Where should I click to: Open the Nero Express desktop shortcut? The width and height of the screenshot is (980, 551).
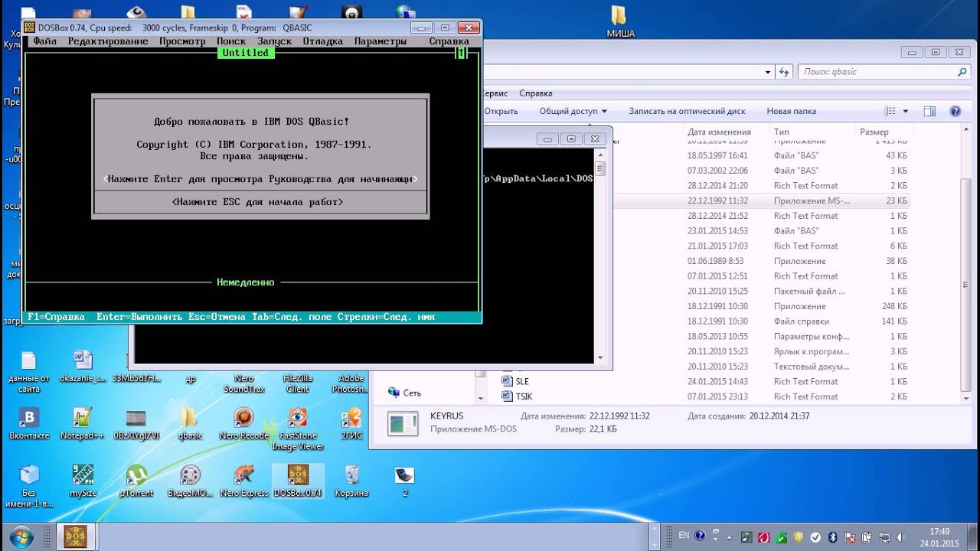tap(244, 481)
